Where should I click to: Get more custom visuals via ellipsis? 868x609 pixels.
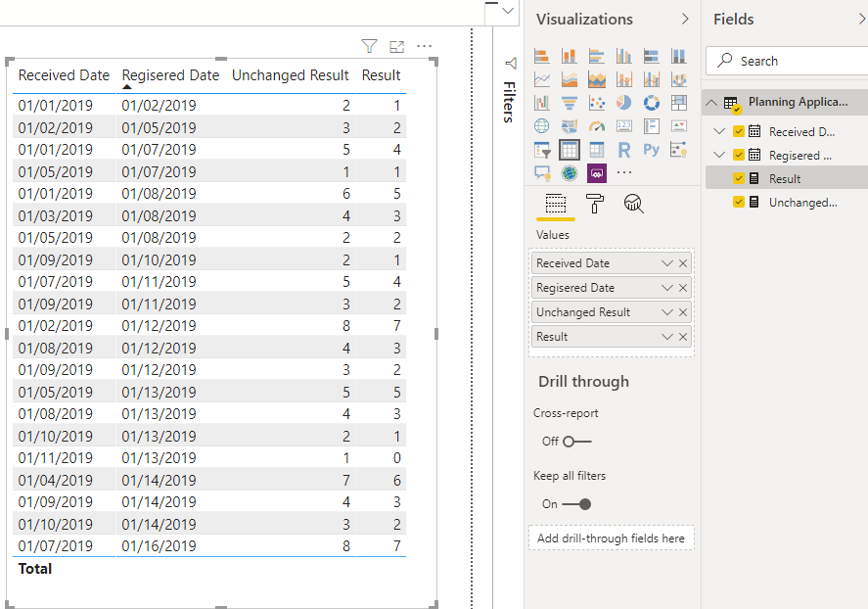[624, 172]
